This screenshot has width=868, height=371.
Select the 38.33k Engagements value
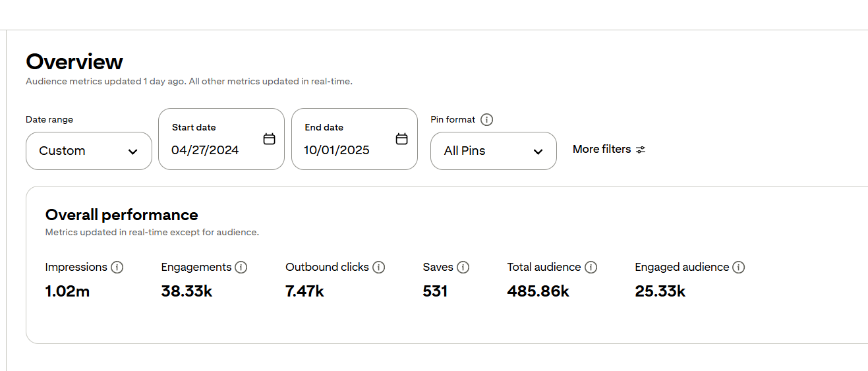187,291
